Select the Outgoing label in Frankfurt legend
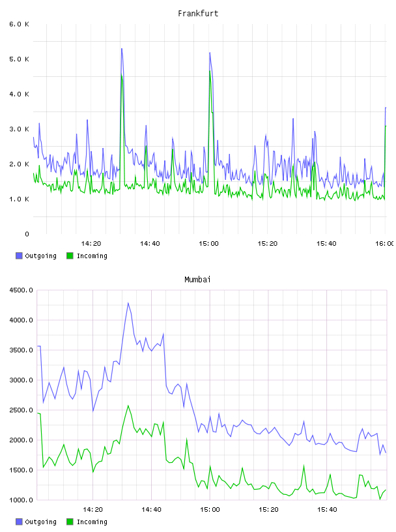Screen dimensions: 396x532 40,256
